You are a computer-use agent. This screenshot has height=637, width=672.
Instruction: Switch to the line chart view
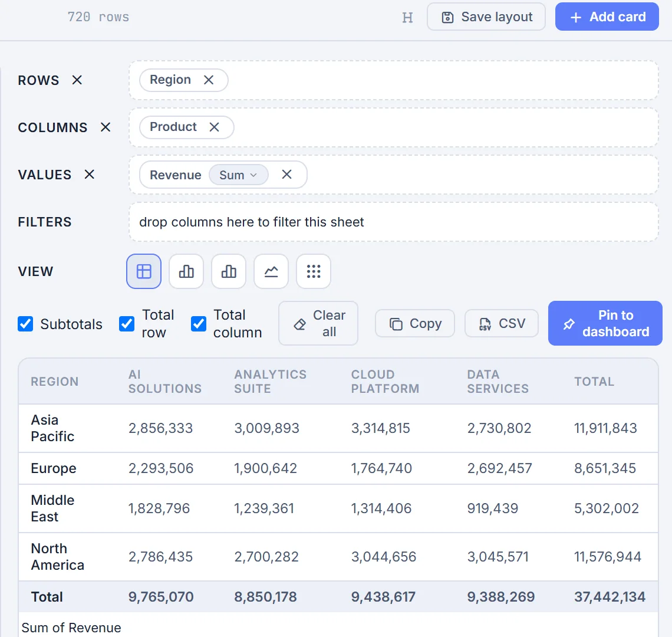click(271, 271)
